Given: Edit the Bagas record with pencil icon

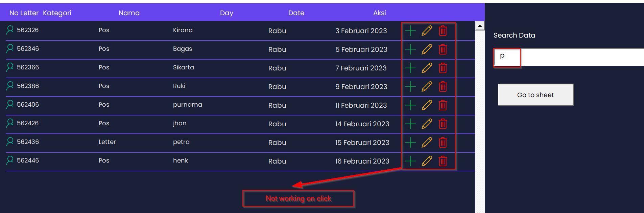Looking at the screenshot, I should point(427,49).
